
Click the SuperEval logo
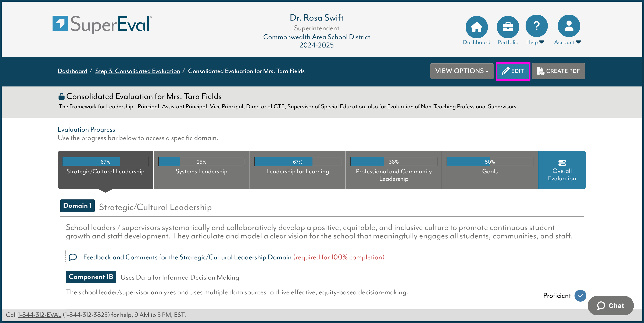[x=102, y=24]
